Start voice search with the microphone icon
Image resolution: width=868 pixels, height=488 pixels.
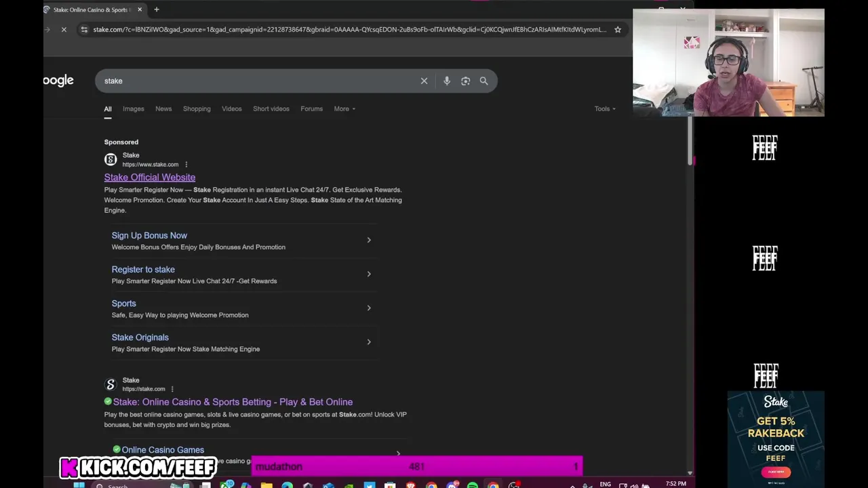point(447,81)
